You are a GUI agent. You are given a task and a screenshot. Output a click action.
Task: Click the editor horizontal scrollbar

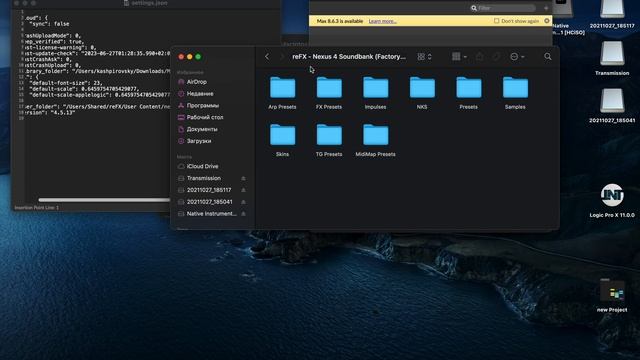click(x=104, y=200)
